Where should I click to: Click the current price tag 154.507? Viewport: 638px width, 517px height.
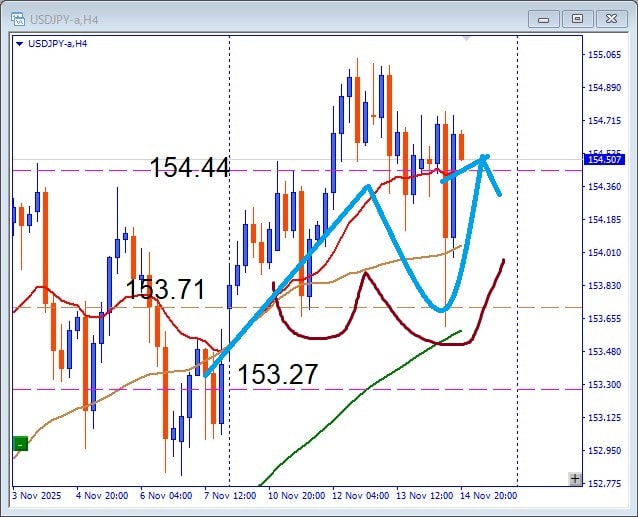[x=607, y=160]
